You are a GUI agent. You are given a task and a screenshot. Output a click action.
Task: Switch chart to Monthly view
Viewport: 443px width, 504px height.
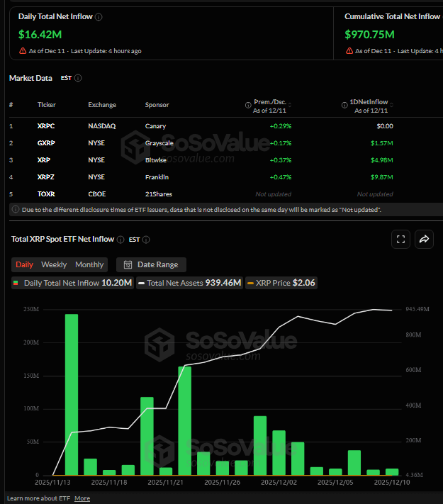(89, 264)
